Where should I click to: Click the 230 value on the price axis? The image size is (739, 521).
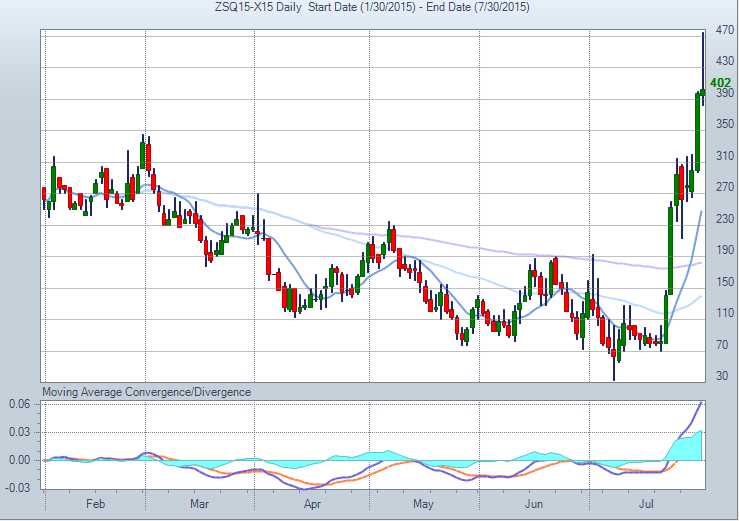[720, 219]
